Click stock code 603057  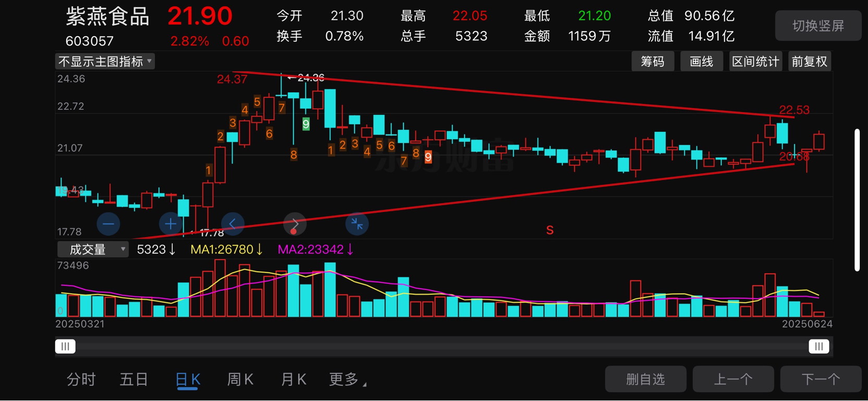click(90, 41)
